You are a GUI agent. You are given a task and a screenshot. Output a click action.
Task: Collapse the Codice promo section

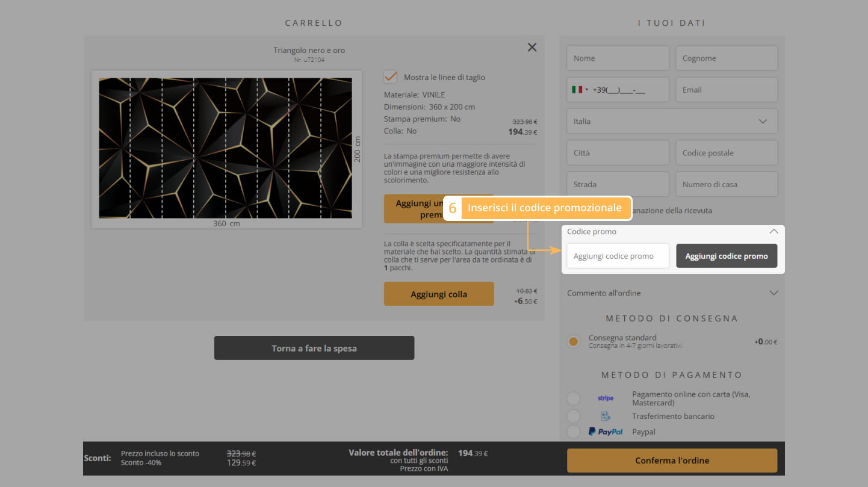(773, 231)
